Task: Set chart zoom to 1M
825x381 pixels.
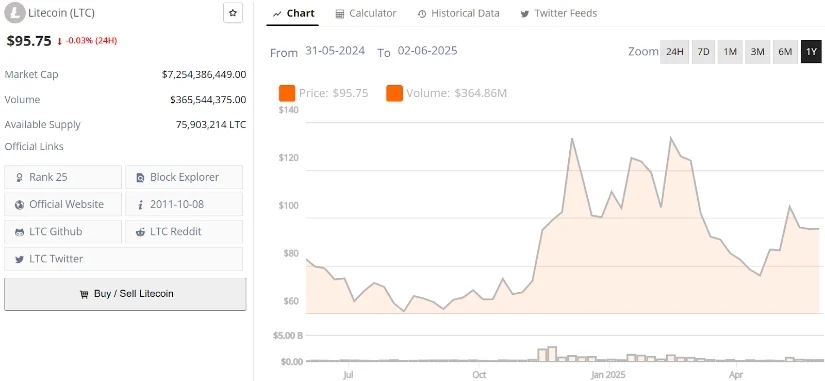Action: (730, 52)
